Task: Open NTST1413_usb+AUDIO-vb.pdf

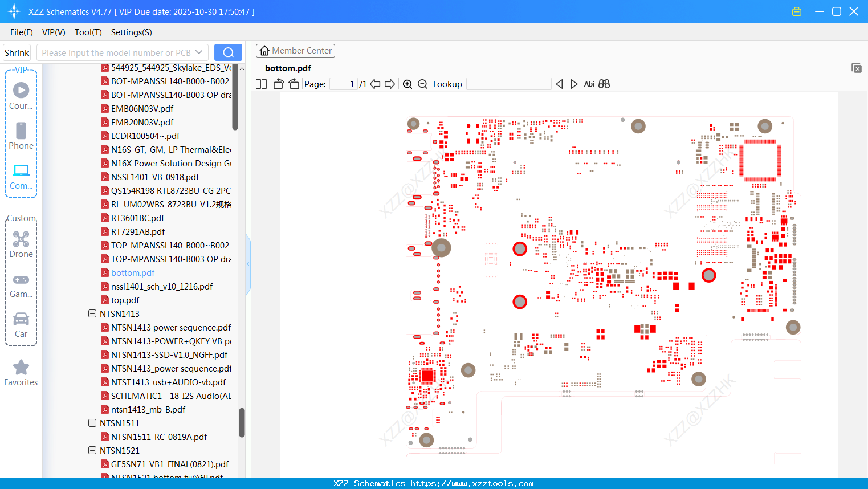Action: pos(168,382)
